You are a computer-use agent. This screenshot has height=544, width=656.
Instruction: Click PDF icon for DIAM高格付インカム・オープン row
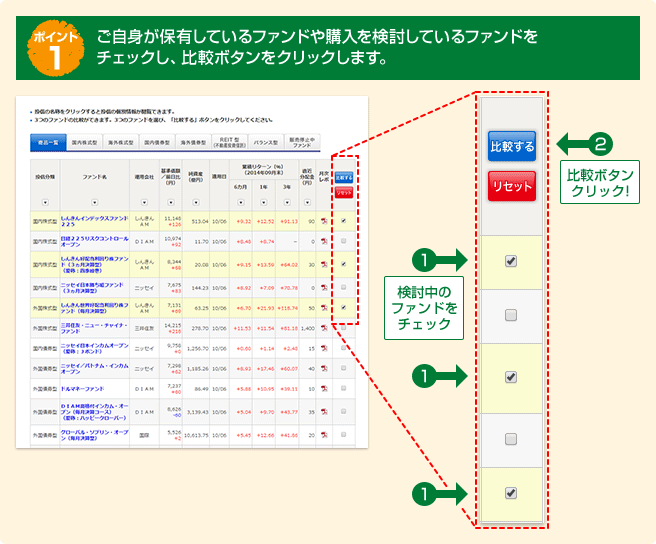(325, 411)
